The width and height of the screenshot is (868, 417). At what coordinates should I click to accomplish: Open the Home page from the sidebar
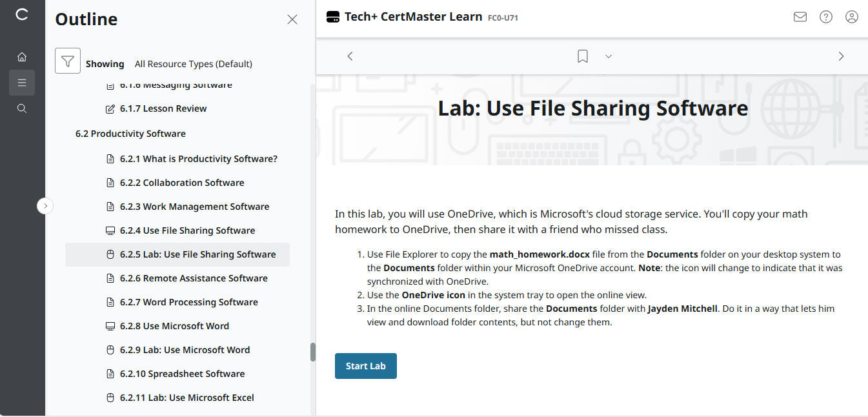(x=22, y=57)
